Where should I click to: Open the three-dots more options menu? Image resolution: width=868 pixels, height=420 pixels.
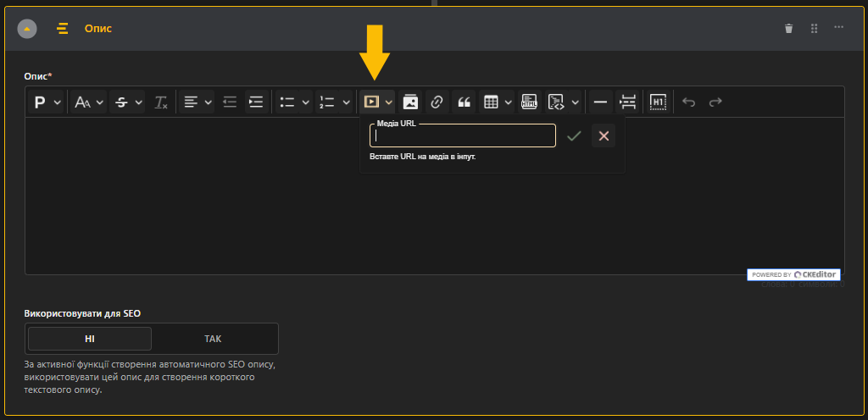pos(838,28)
